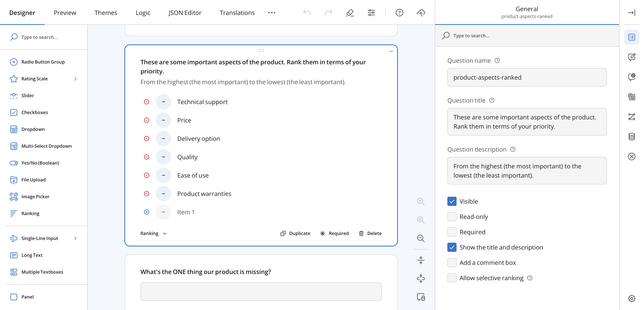The width and height of the screenshot is (644, 310).
Task: Click the Delete question button
Action: click(x=370, y=233)
